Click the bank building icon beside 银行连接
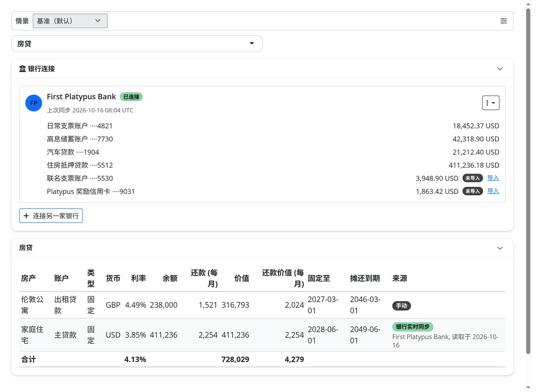Screen dimensions: 543x392 point(22,69)
